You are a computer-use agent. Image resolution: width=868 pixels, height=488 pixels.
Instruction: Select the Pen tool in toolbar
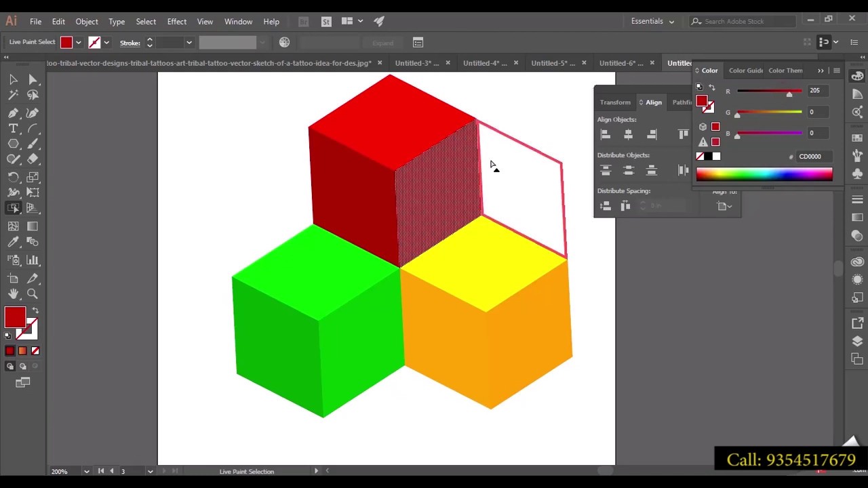[x=13, y=113]
